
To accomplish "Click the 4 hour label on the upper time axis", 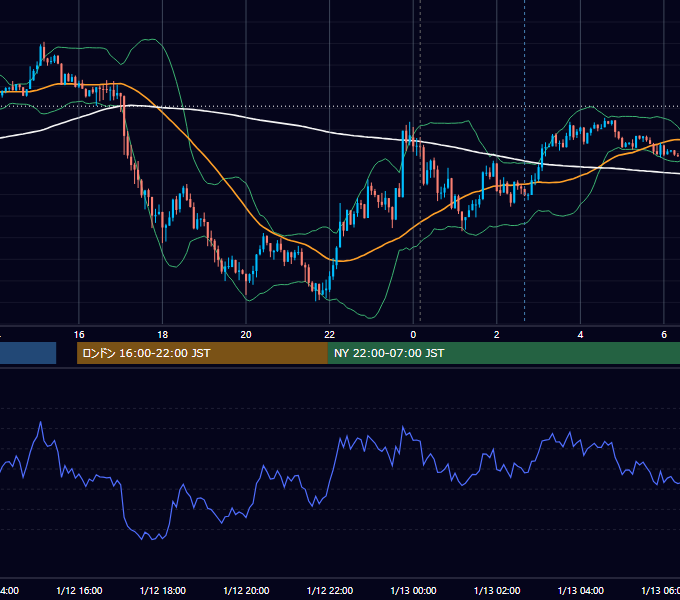I will point(580,335).
